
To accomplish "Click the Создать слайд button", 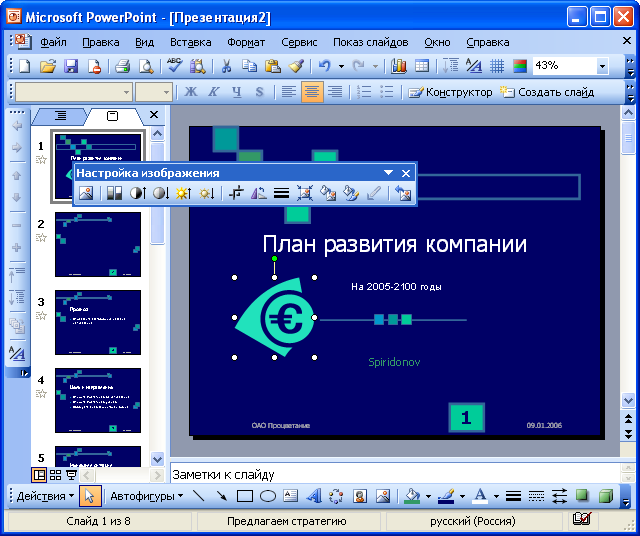I will tap(548, 92).
